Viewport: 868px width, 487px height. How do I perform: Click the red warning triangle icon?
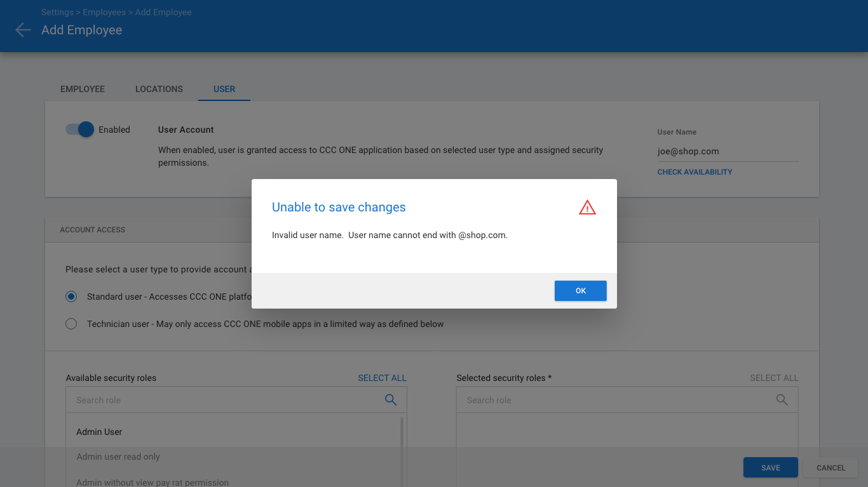(x=587, y=208)
